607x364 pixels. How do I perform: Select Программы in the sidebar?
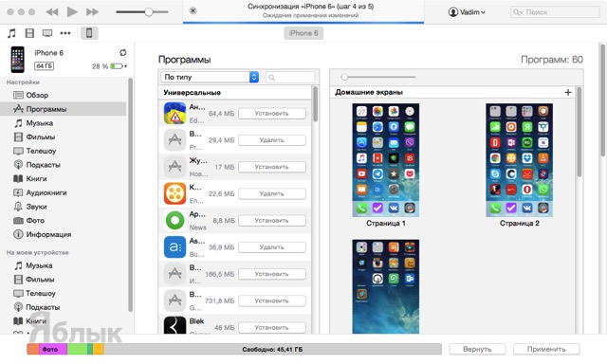(64, 109)
